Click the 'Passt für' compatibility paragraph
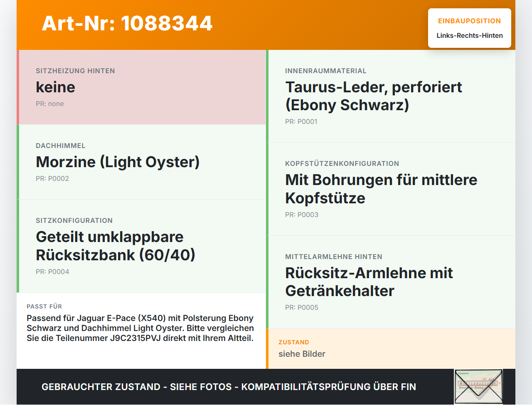Image resolution: width=532 pixels, height=405 pixels. tap(140, 328)
